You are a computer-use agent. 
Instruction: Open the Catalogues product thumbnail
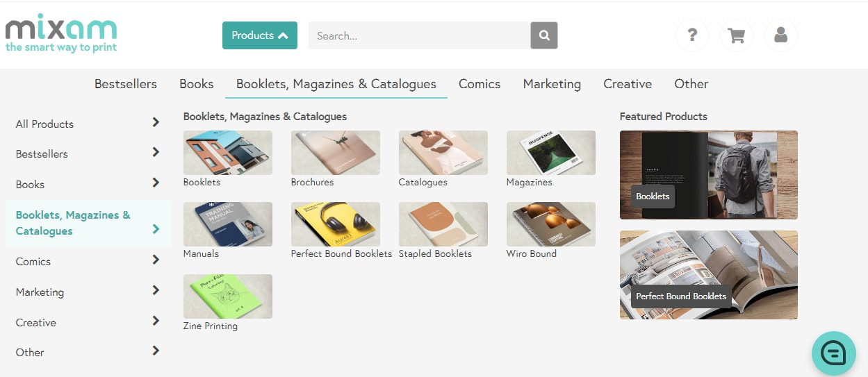pos(443,153)
